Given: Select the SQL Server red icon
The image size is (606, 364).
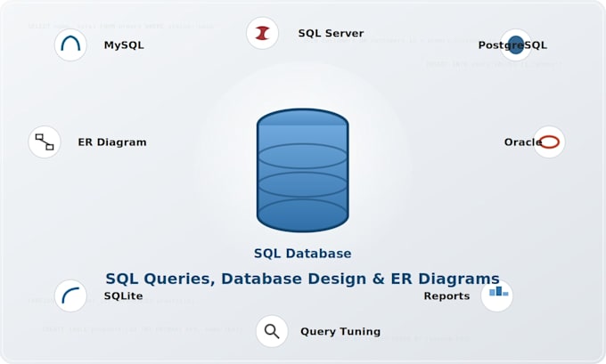Looking at the screenshot, I should (x=262, y=33).
